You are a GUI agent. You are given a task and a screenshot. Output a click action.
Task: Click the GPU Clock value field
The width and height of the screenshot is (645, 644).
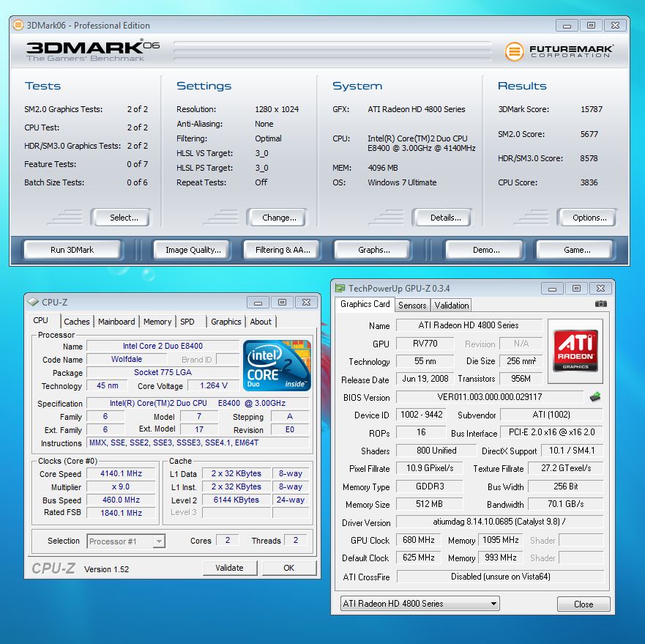(x=418, y=540)
